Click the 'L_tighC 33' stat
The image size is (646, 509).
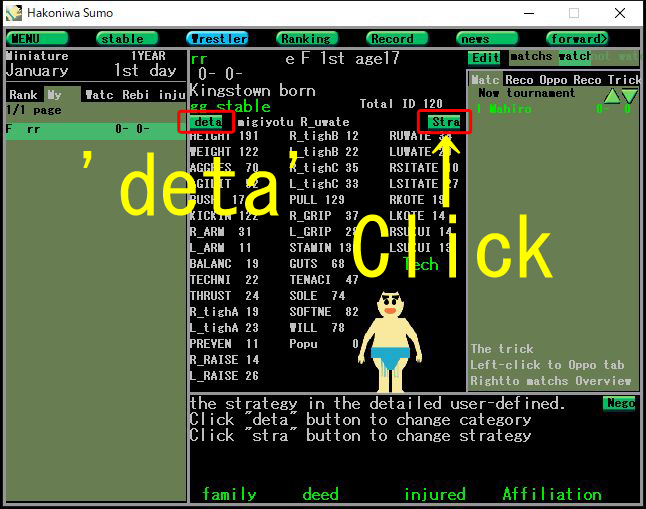click(x=323, y=184)
